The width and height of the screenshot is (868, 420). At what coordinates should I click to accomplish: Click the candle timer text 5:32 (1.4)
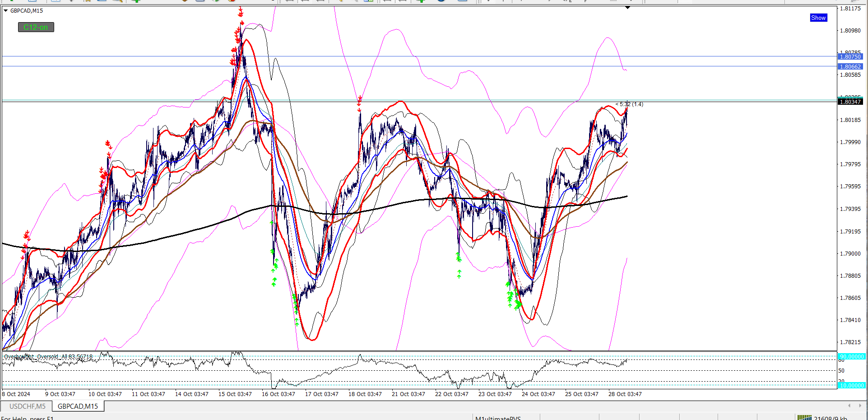[630, 104]
